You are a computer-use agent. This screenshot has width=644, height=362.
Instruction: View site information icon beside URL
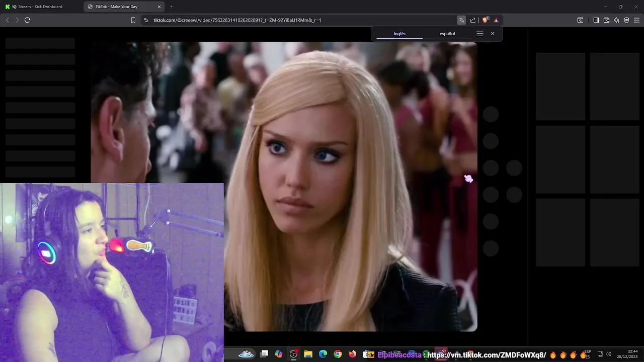tap(146, 20)
